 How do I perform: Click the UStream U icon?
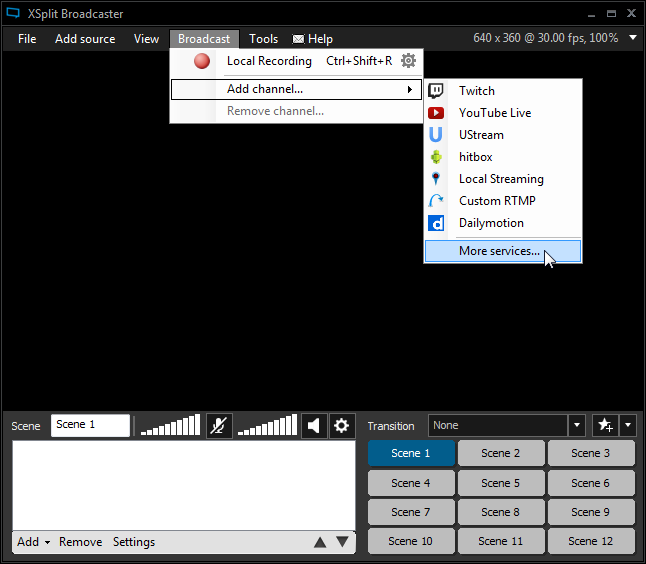(x=435, y=135)
